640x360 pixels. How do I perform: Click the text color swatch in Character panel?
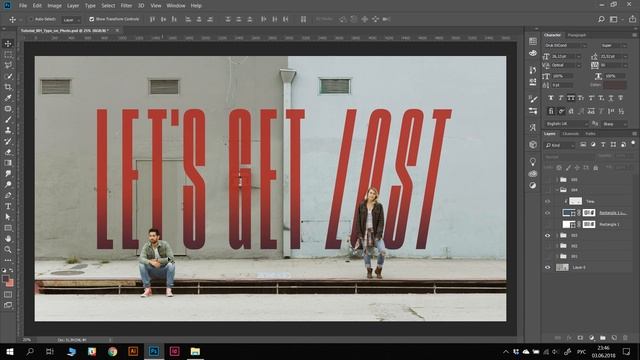click(x=615, y=85)
